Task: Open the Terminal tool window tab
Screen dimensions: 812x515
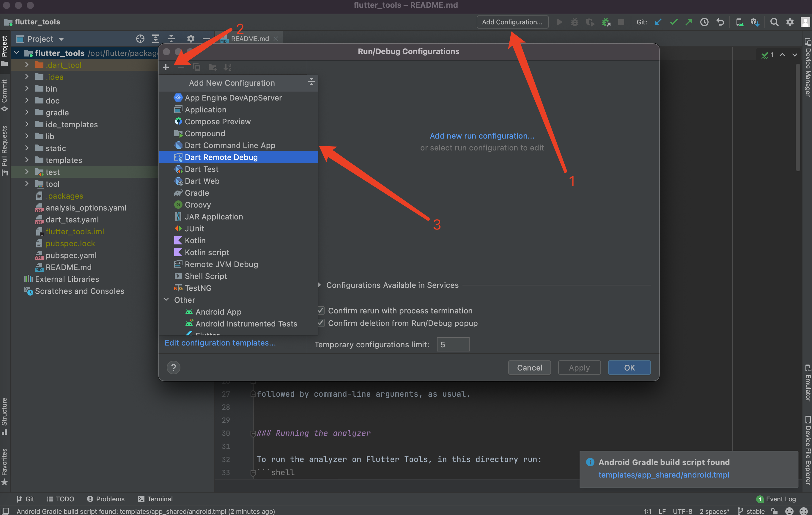Action: (x=155, y=499)
